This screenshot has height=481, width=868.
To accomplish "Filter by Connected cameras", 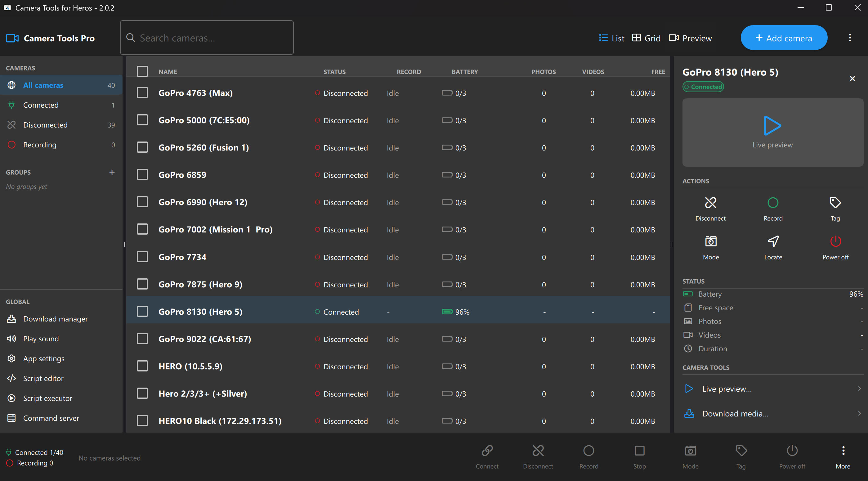I will tap(61, 105).
